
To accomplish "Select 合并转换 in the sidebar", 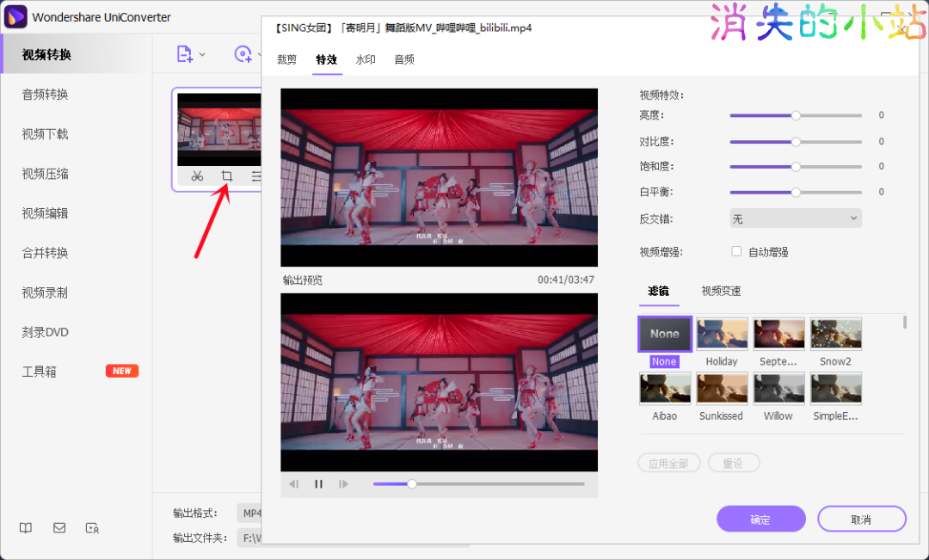I will point(45,253).
